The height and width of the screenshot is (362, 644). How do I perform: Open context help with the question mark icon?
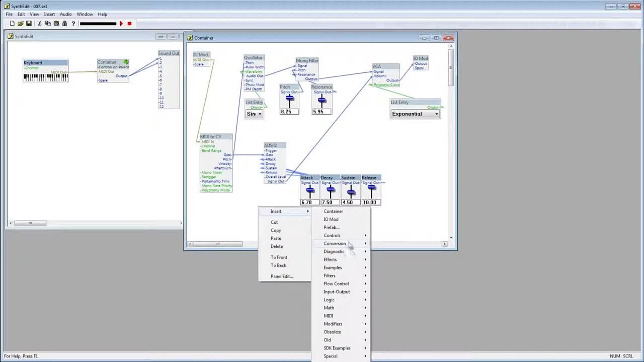73,24
